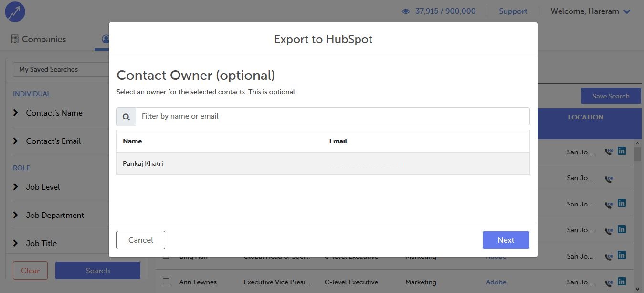Select the Pankaj Khatri owner row

point(323,163)
